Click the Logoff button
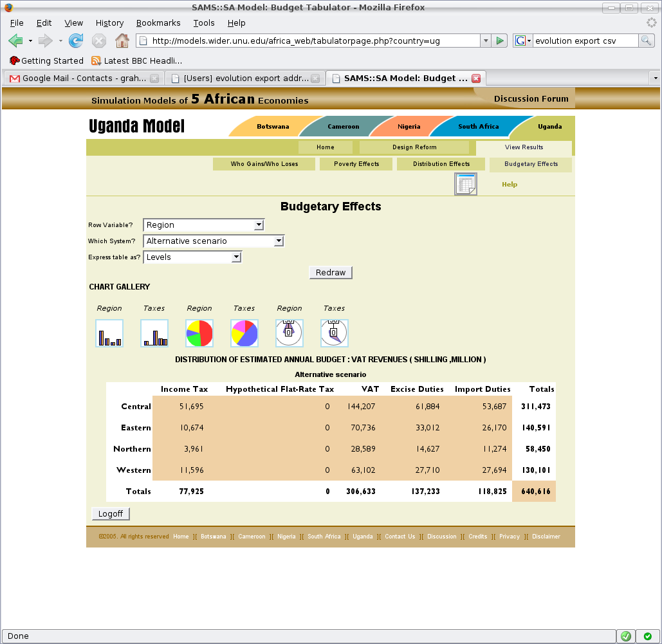 (111, 513)
